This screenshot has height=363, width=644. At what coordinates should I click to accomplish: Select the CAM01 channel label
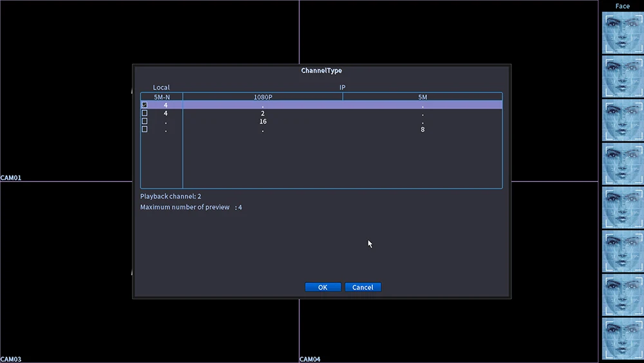pos(11,177)
